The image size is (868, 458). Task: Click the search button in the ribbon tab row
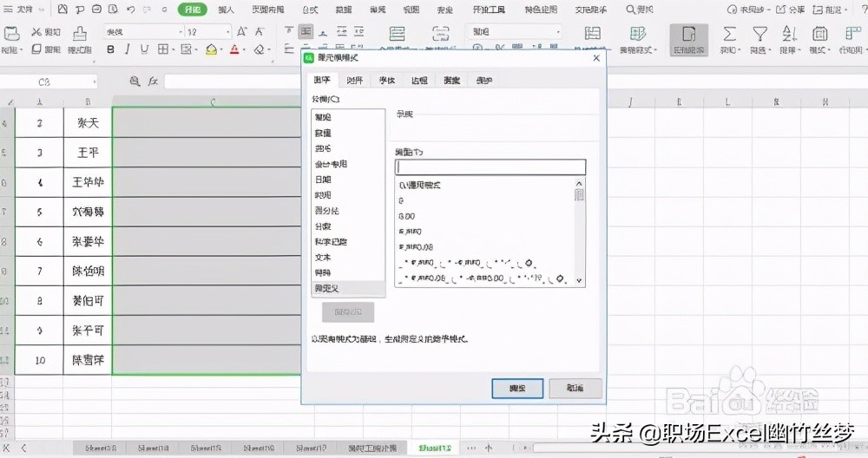[640, 10]
